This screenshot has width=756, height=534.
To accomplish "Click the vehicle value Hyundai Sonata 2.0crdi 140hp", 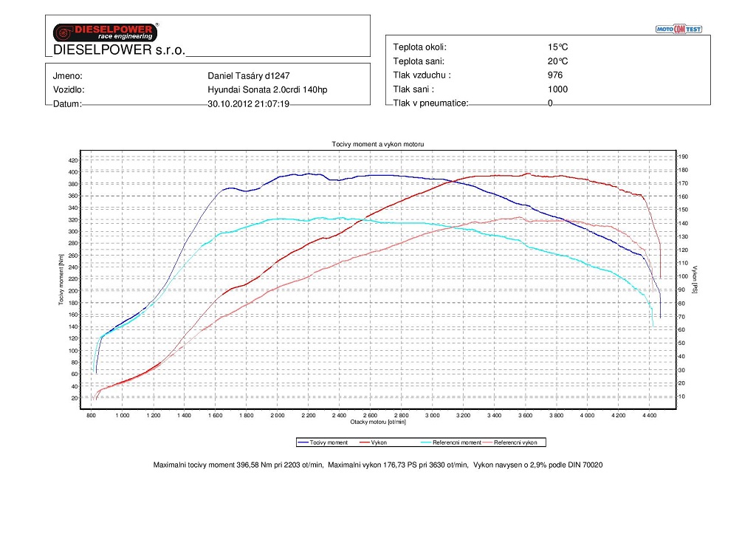I will pyautogui.click(x=267, y=89).
